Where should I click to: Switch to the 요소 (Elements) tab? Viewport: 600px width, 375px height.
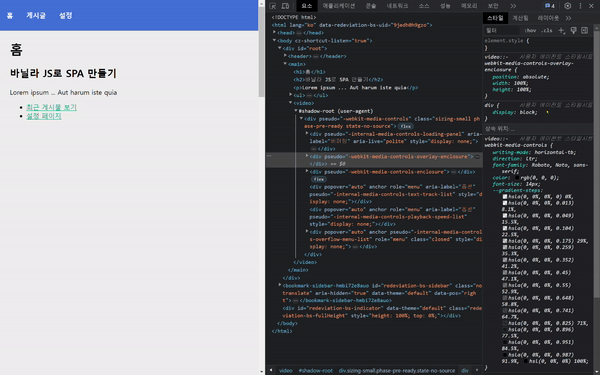point(307,6)
